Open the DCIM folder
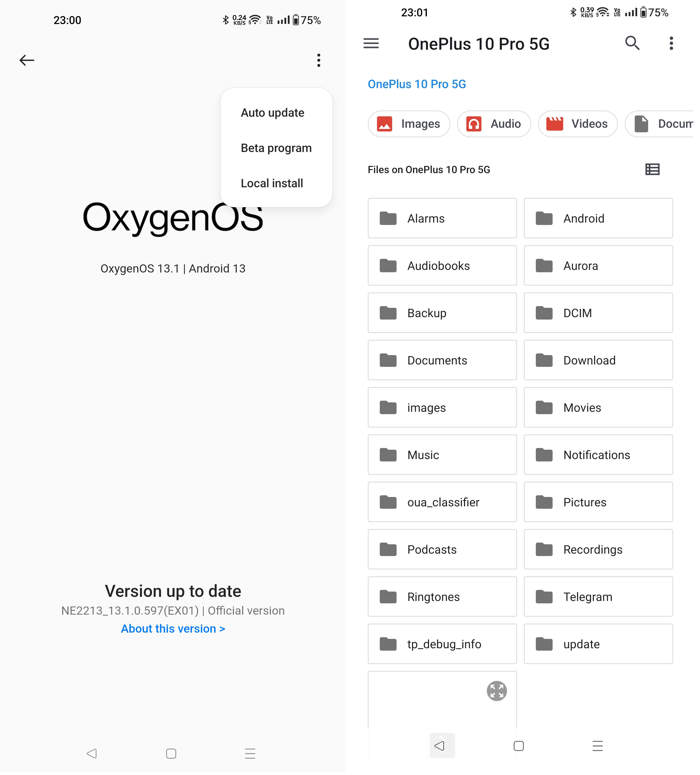700x775 pixels. click(x=598, y=313)
